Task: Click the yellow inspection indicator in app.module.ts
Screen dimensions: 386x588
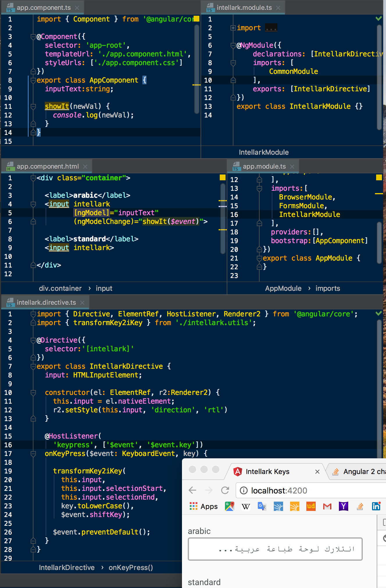Action: coord(379,177)
